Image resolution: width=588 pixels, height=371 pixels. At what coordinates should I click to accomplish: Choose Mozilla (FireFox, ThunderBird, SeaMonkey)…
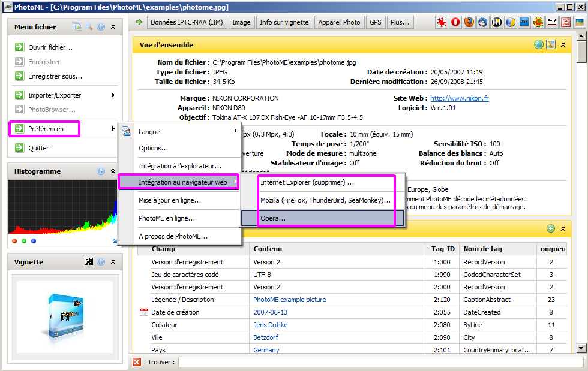pos(326,200)
